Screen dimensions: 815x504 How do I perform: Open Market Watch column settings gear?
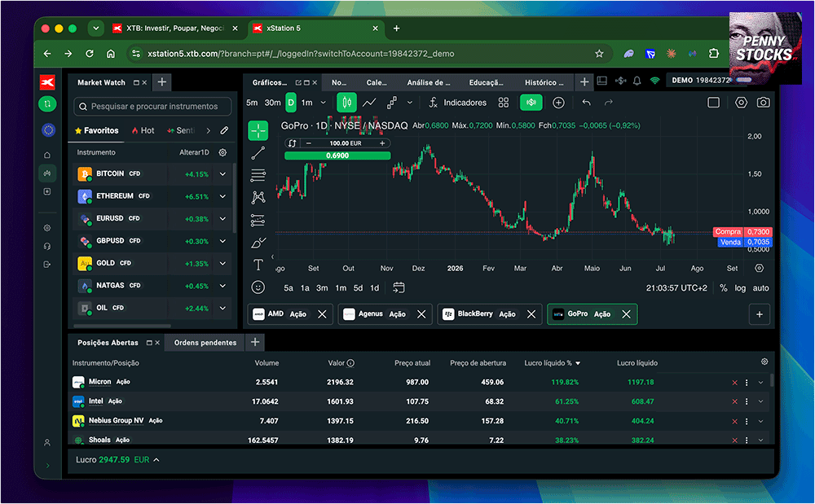point(222,152)
